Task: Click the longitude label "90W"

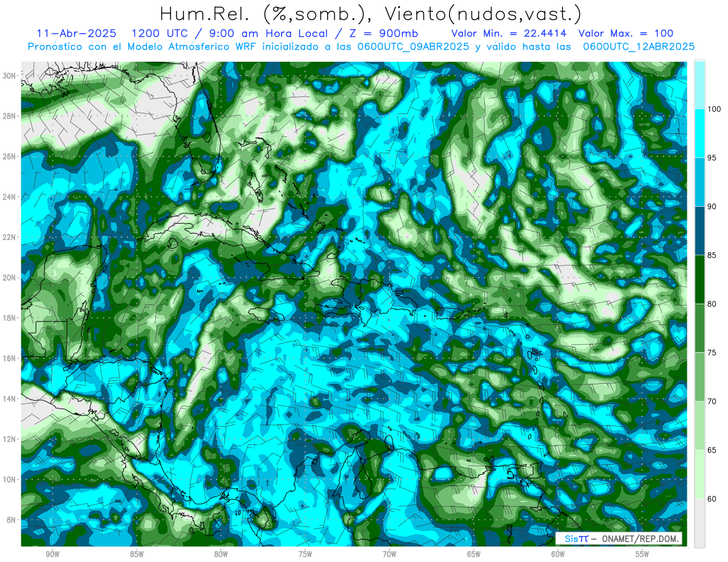Action: (x=52, y=554)
